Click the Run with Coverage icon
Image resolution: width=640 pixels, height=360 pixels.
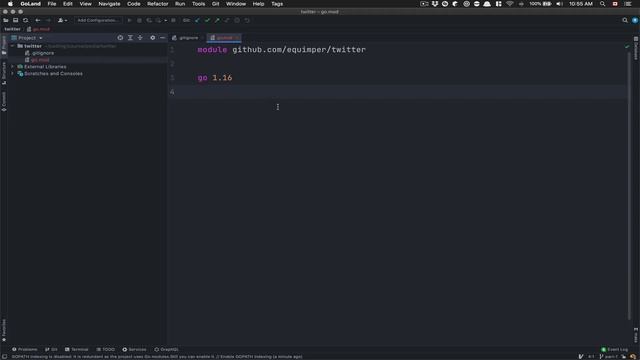tap(149, 20)
